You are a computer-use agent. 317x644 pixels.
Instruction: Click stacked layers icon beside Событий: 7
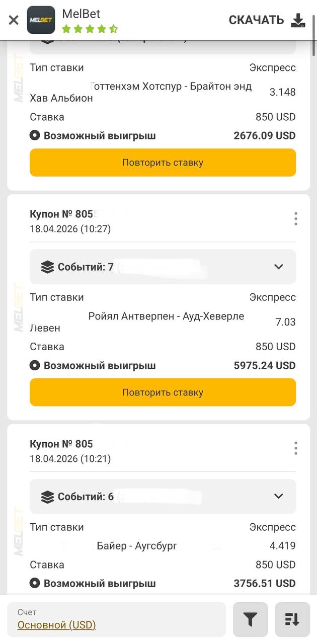click(47, 267)
